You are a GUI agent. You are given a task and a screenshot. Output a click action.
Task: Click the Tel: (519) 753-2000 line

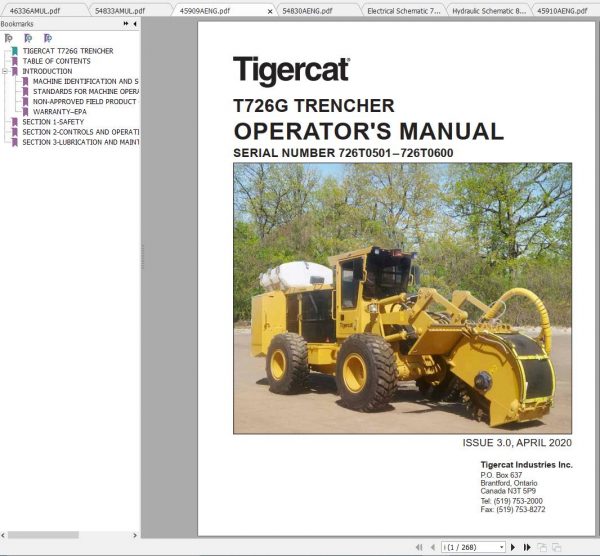tap(512, 501)
